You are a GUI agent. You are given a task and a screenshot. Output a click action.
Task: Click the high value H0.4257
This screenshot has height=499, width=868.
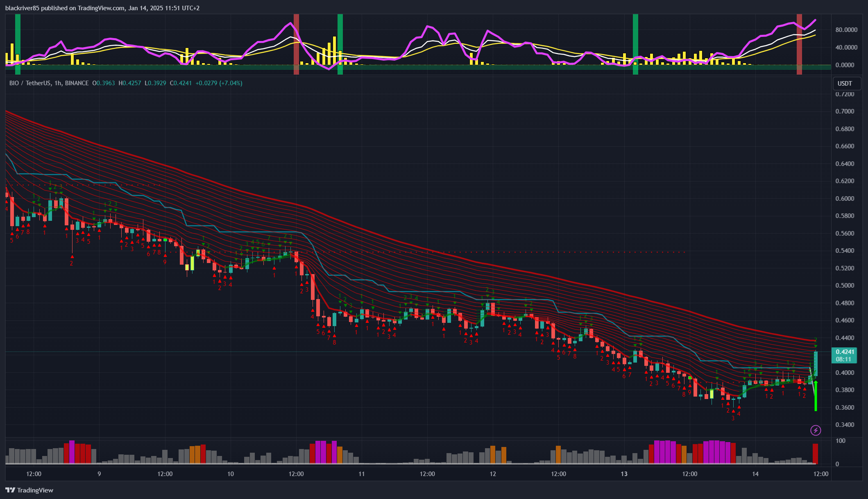pos(129,83)
